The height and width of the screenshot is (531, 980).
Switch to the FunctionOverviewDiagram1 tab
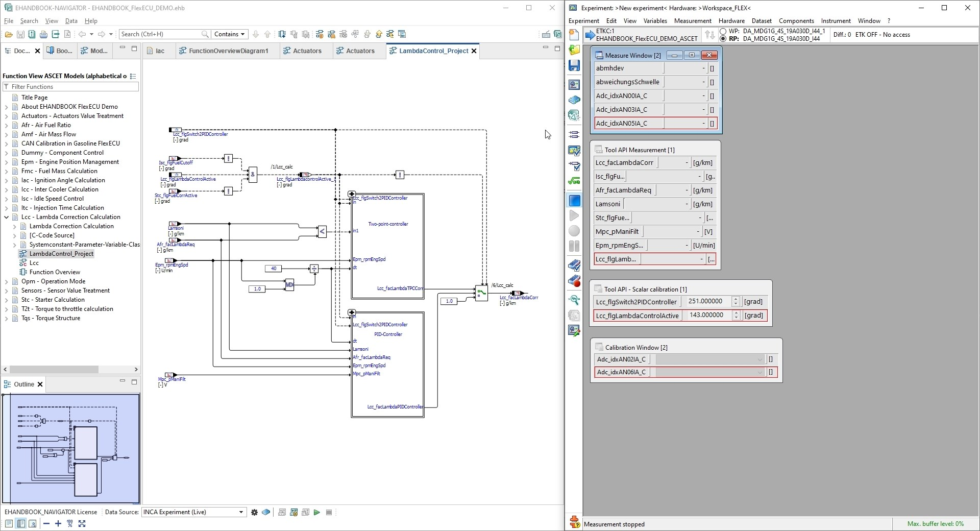(x=228, y=51)
